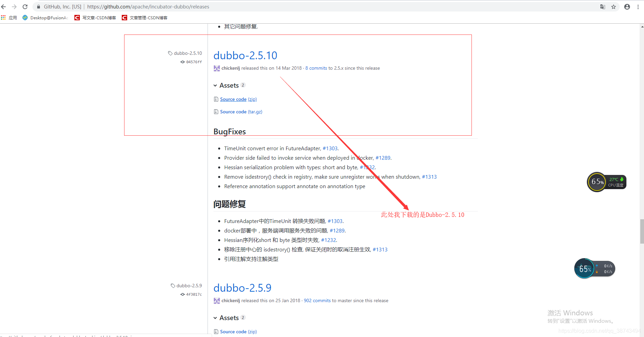The width and height of the screenshot is (644, 337).
Task: Open the 8 commits link
Action: [x=316, y=68]
